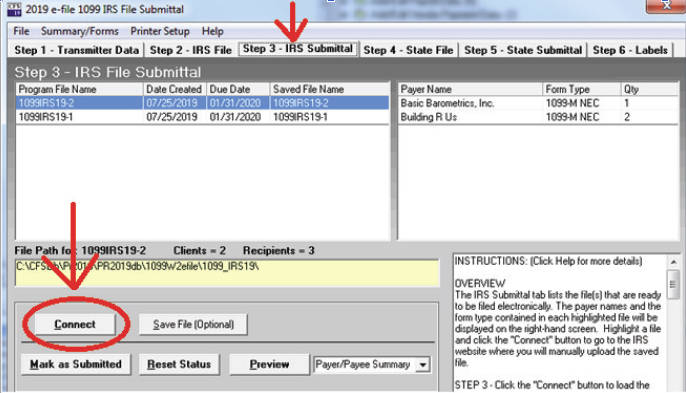The width and height of the screenshot is (686, 393).
Task: Open the Summary/Forms menu
Action: pos(80,31)
